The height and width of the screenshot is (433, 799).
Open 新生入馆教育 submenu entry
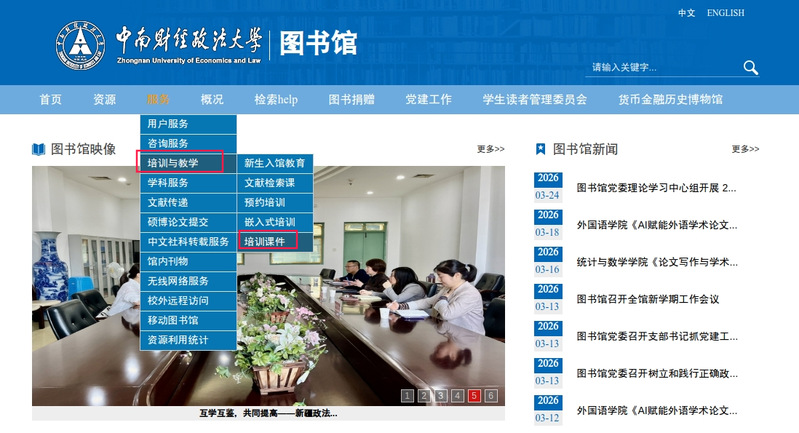point(274,163)
